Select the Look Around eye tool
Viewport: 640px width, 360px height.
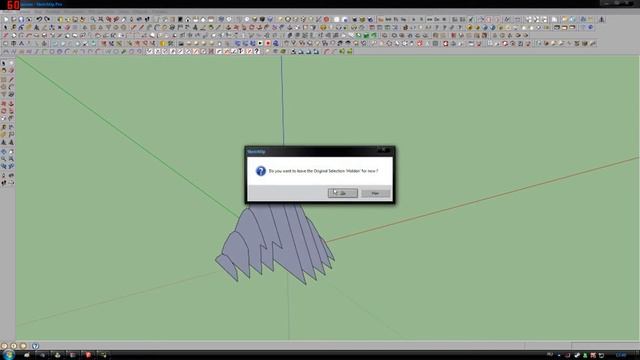pos(11,175)
